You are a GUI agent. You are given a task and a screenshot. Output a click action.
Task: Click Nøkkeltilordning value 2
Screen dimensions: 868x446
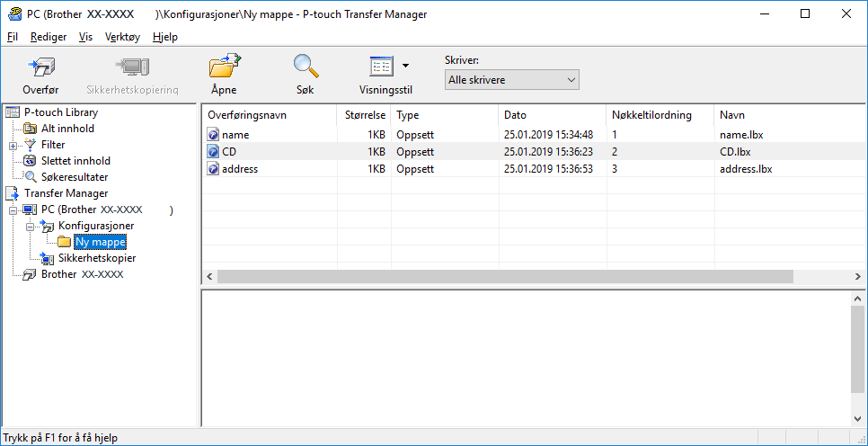(615, 151)
